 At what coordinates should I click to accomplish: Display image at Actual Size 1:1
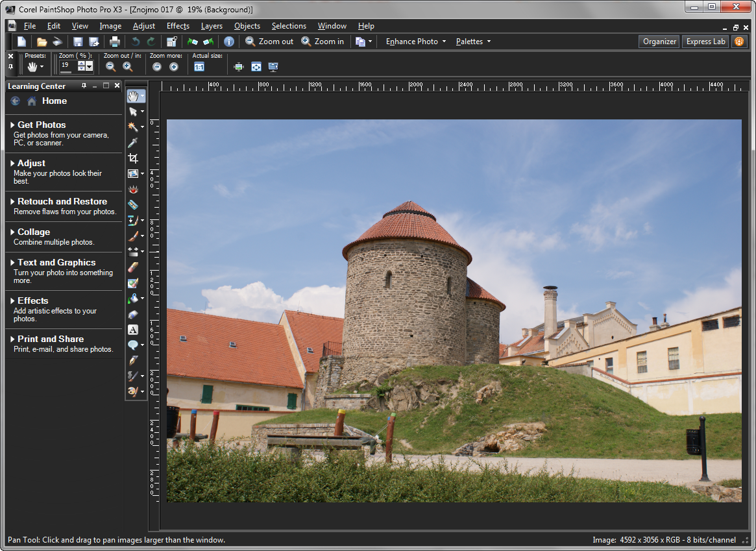click(199, 66)
